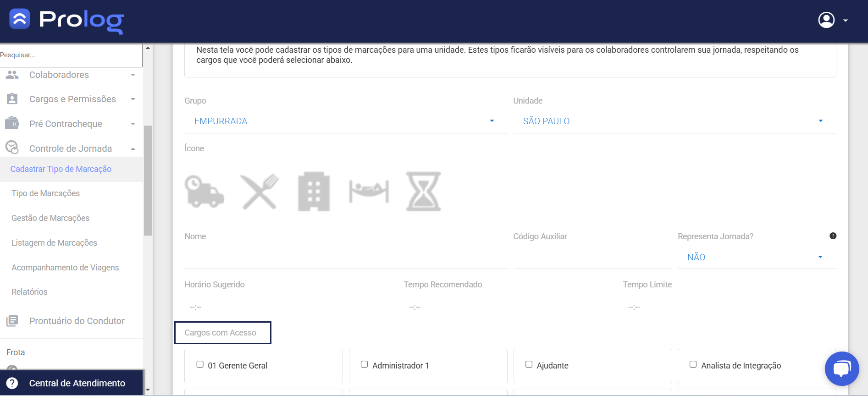The width and height of the screenshot is (868, 396).
Task: Click the Cargos e Permissões badge icon
Action: click(12, 99)
